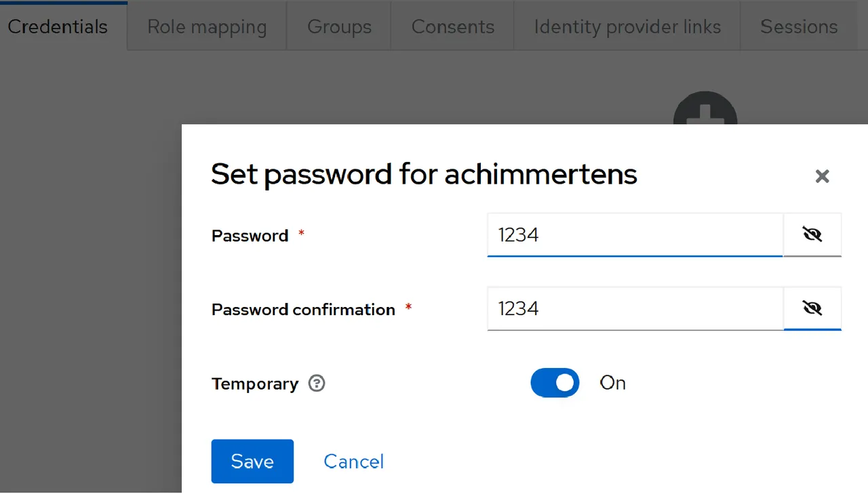Show the Password field's hidden text via eye icon
The image size is (868, 494).
[812, 235]
